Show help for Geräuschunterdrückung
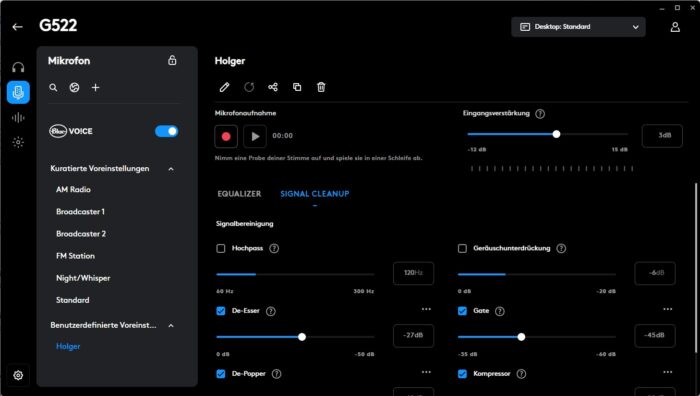The height and width of the screenshot is (396, 700). 561,248
